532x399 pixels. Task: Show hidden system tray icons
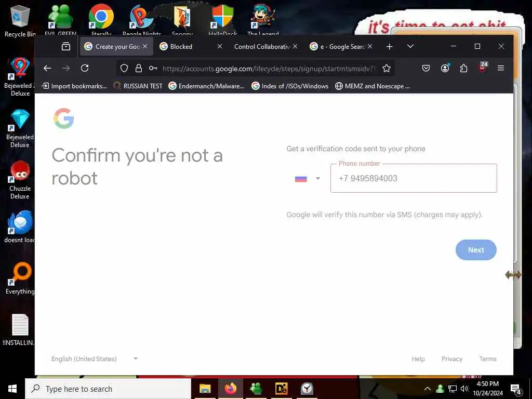pos(428,389)
